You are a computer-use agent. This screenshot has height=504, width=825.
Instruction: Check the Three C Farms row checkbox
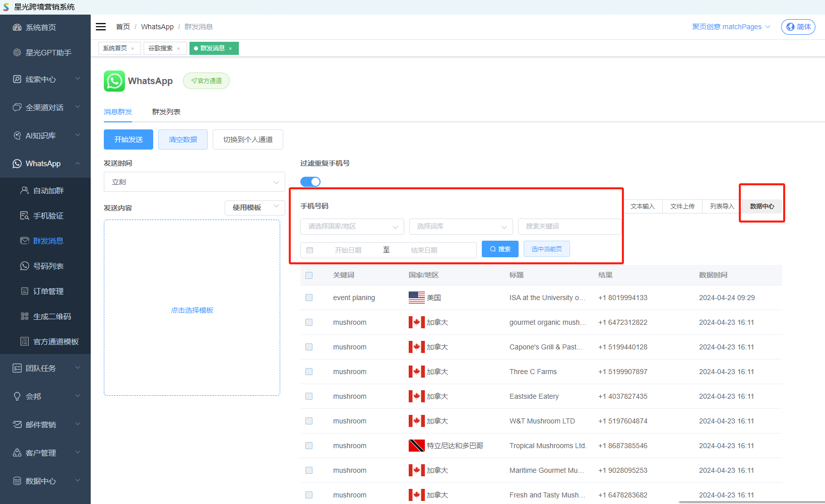pos(309,372)
